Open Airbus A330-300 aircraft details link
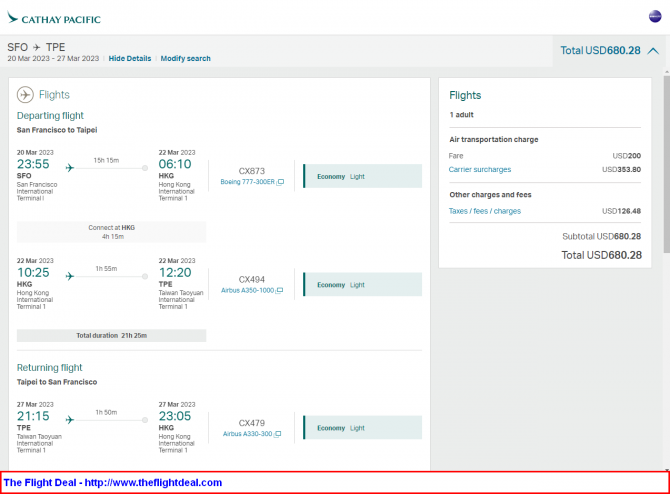Image resolution: width=670 pixels, height=494 pixels. [x=247, y=434]
